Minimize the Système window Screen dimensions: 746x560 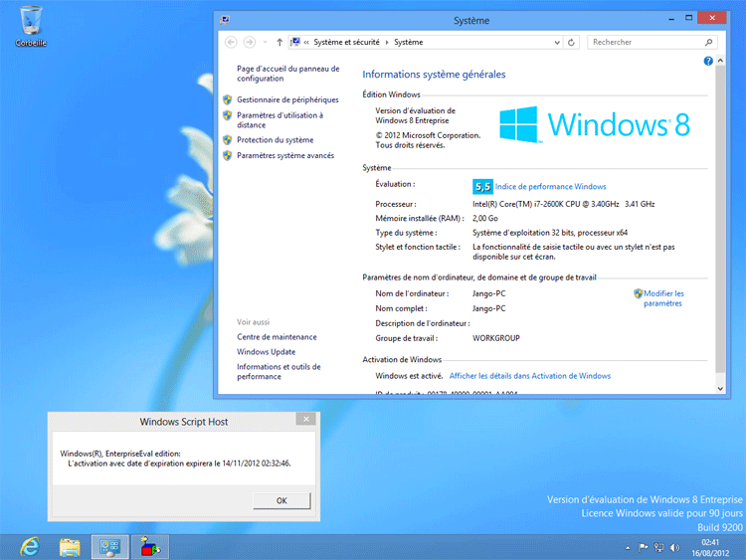[x=671, y=18]
